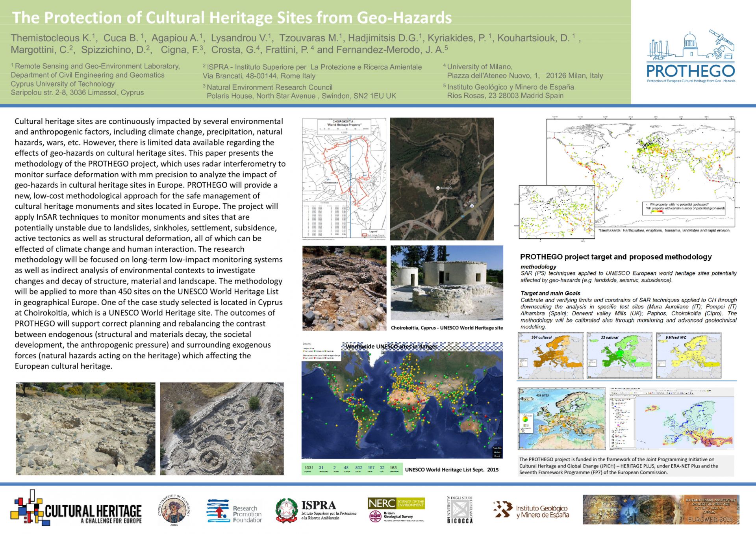Click the Cyprus University of Technology seal
This screenshot has height=534, width=756.
point(174,510)
